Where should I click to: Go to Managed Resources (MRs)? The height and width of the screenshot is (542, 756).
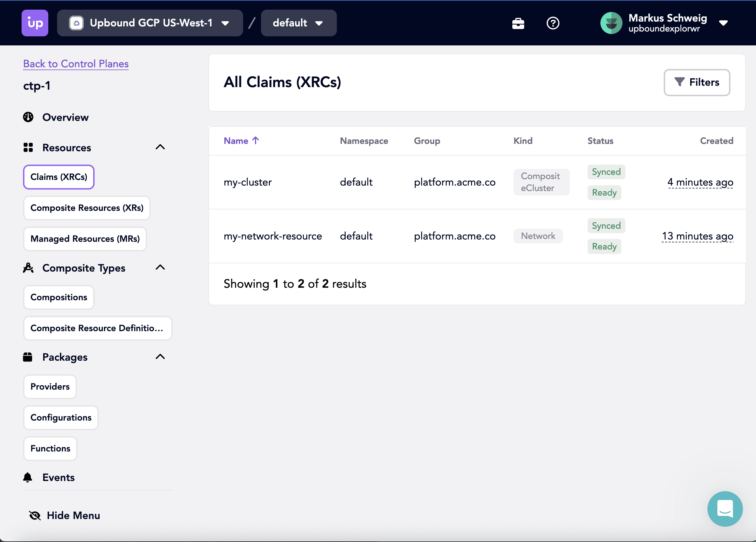click(85, 239)
